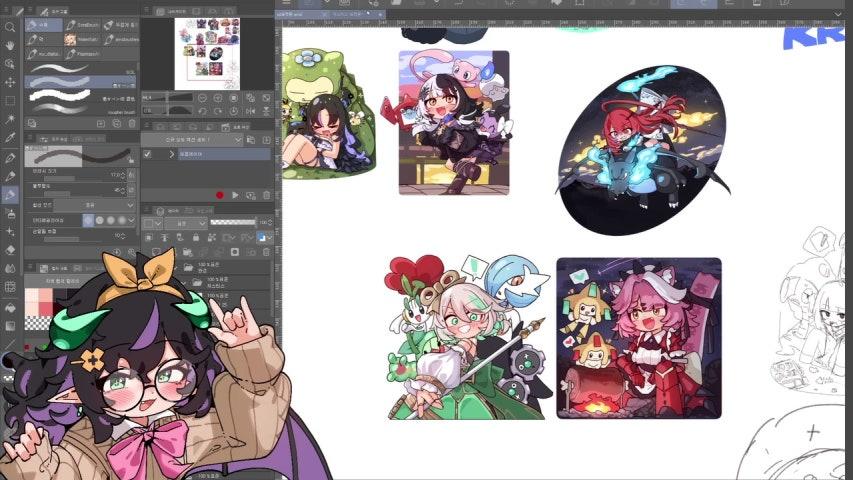Click the red record button in Auto Action

coord(220,195)
